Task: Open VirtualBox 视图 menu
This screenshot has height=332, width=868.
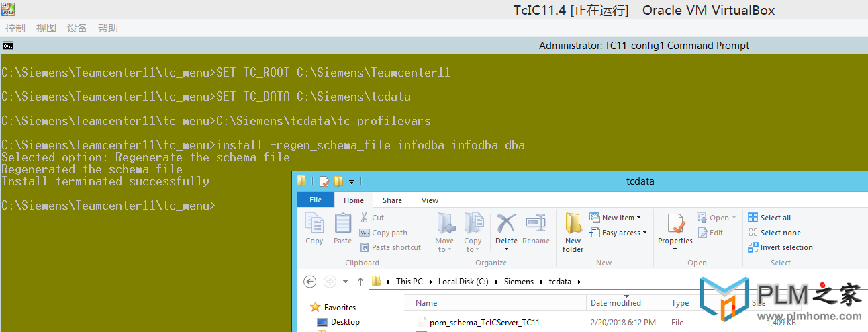Action: coord(46,28)
